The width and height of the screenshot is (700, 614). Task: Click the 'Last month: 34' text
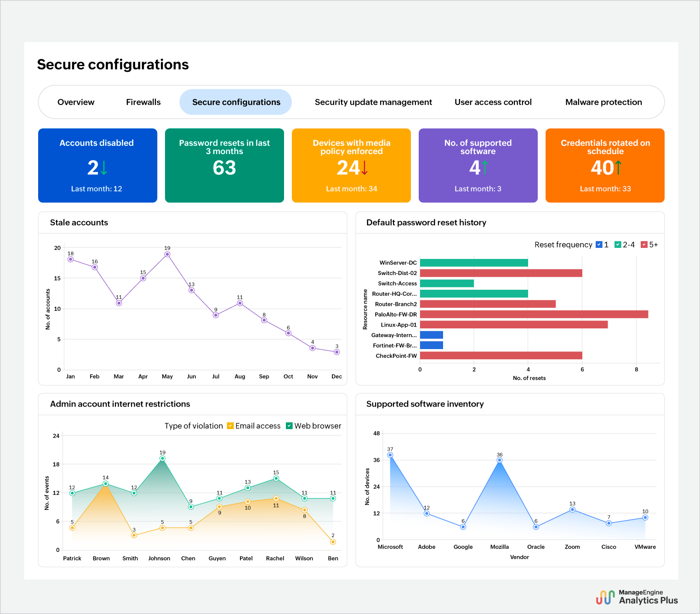point(352,189)
